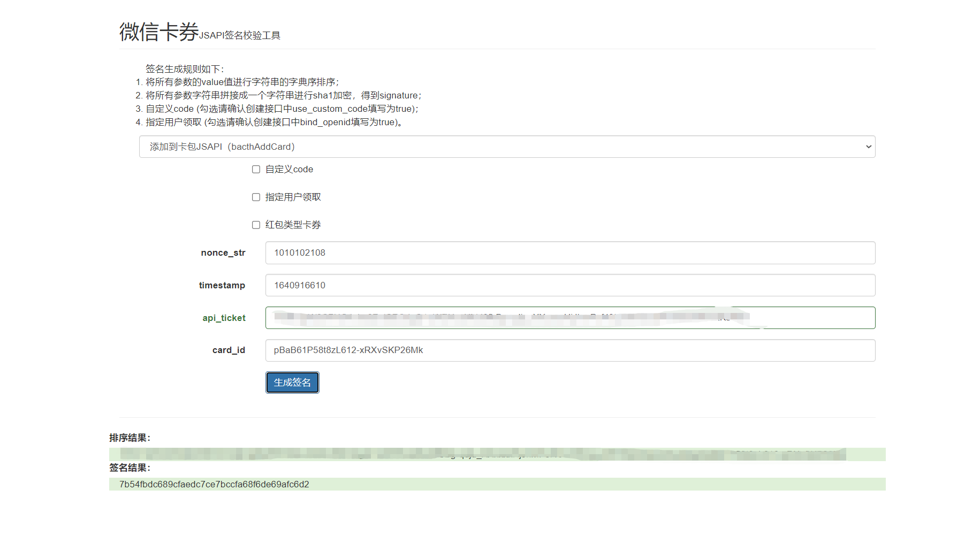Image resolution: width=980 pixels, height=551 pixels.
Task: Click the 生成签名 button
Action: [292, 382]
